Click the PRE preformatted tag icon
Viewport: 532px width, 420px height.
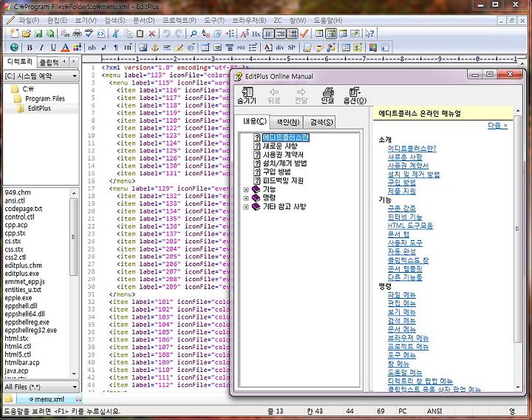click(x=241, y=47)
